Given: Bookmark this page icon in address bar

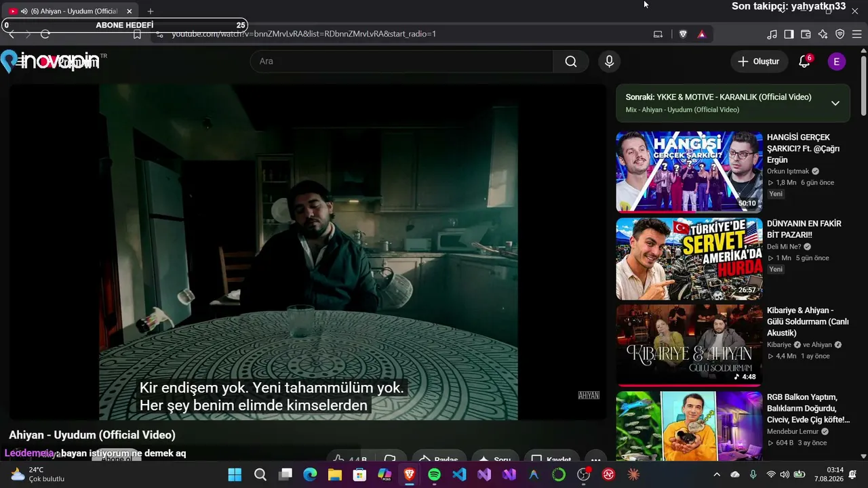Looking at the screenshot, I should pos(137,34).
